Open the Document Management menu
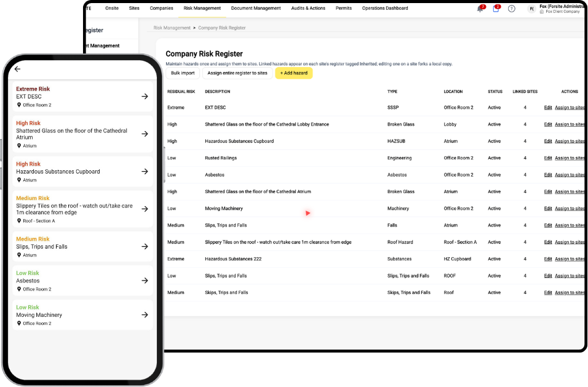This screenshot has height=387, width=588. click(256, 8)
